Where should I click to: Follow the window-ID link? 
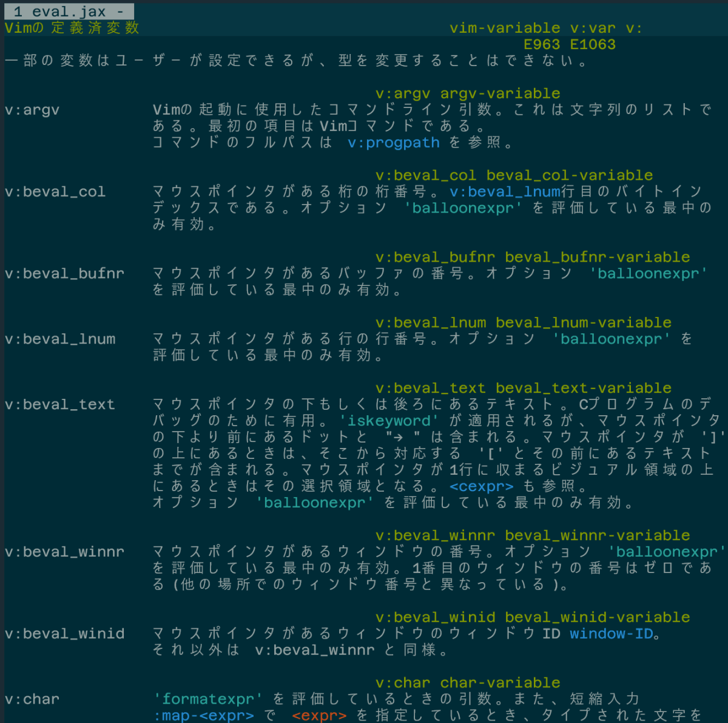(x=612, y=634)
